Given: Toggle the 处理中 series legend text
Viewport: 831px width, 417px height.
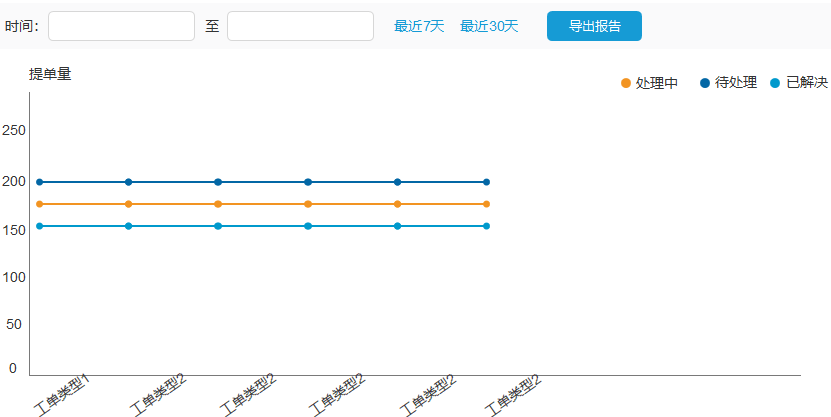Looking at the screenshot, I should click(x=657, y=83).
